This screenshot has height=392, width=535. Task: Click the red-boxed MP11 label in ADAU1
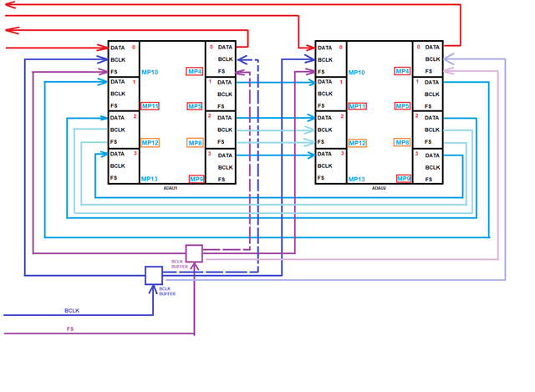click(150, 106)
